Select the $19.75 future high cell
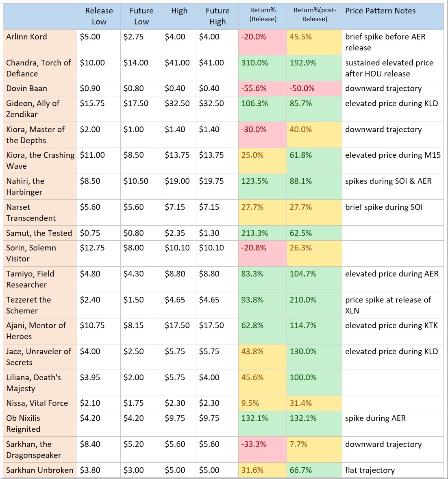Image resolution: width=448 pixels, height=479 pixels. pos(211,181)
